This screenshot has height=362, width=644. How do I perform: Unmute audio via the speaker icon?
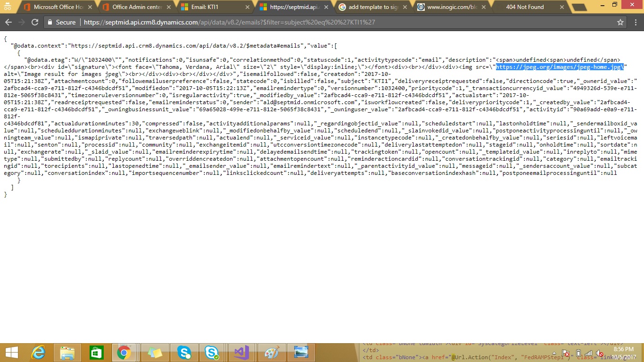tap(600, 353)
